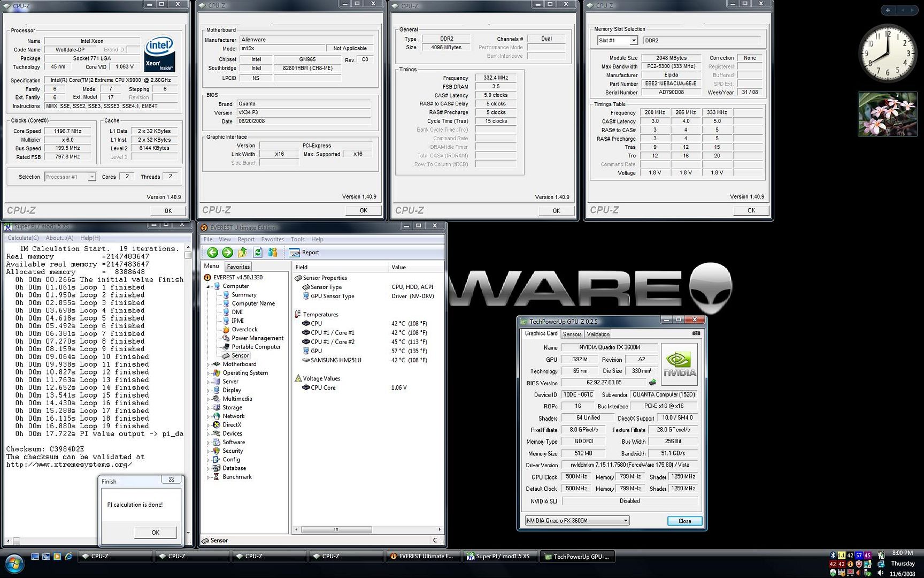Switch to the Validation tab in GPU-Z
This screenshot has height=578, width=924.
point(598,334)
